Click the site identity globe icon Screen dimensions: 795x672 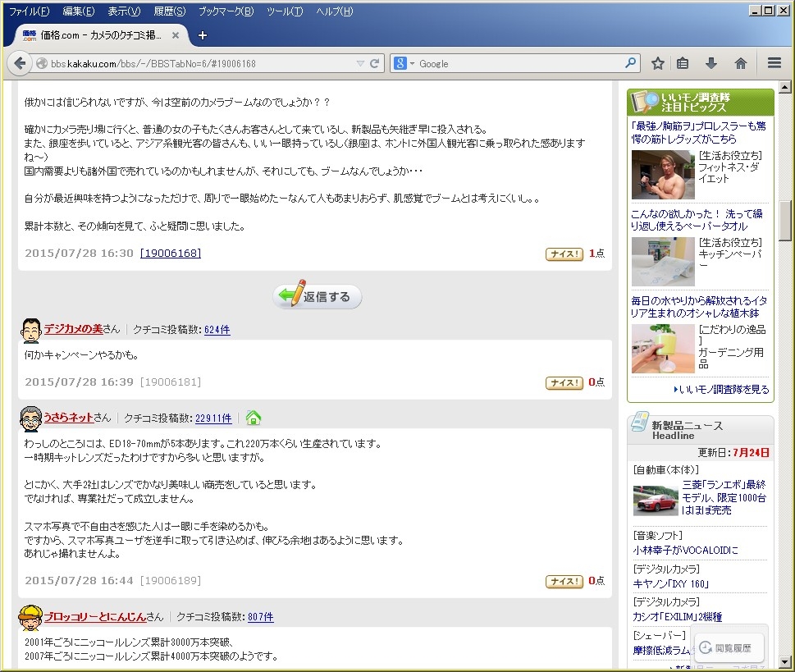tap(42, 63)
